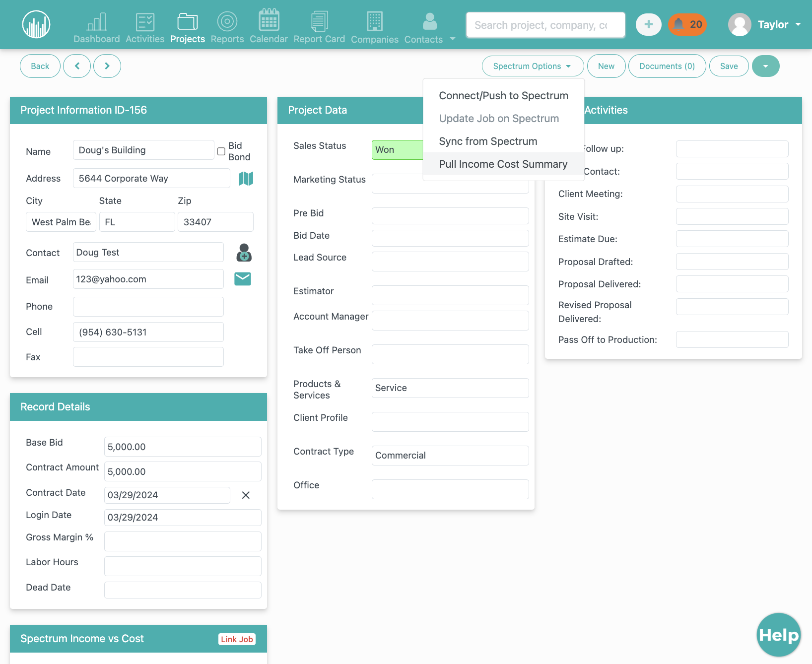Click the add contact person icon
This screenshot has height=664, width=812.
[x=244, y=253]
